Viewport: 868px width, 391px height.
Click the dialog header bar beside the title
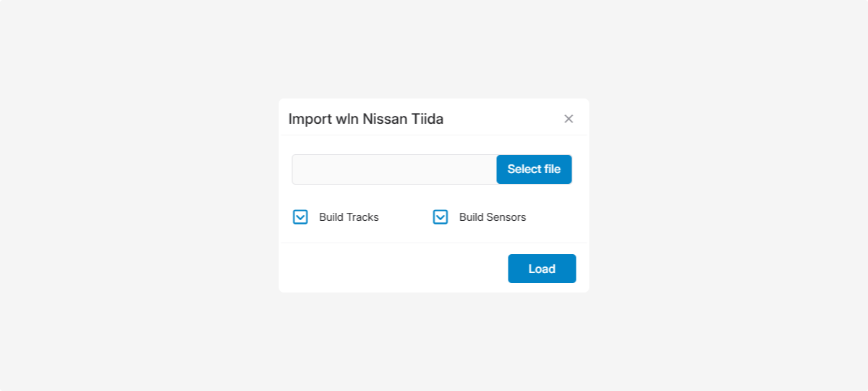click(x=499, y=119)
